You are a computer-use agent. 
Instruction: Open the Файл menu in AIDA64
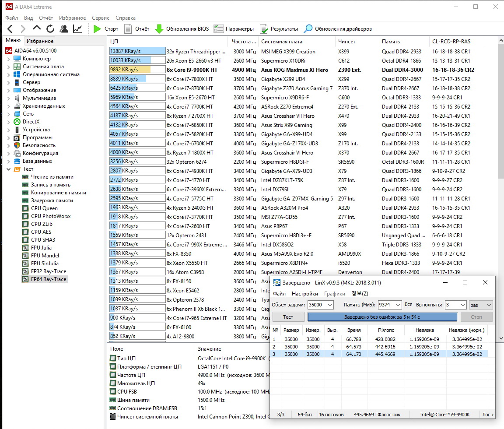click(x=11, y=18)
